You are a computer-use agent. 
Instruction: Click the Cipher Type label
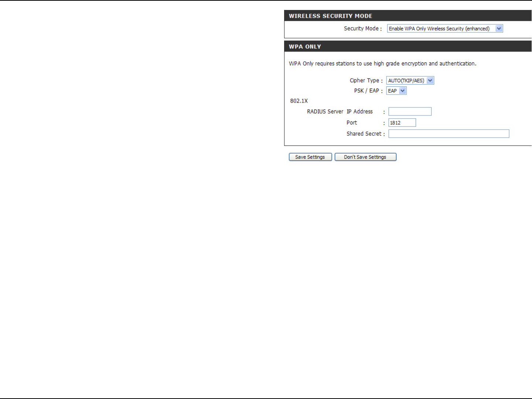pyautogui.click(x=366, y=80)
